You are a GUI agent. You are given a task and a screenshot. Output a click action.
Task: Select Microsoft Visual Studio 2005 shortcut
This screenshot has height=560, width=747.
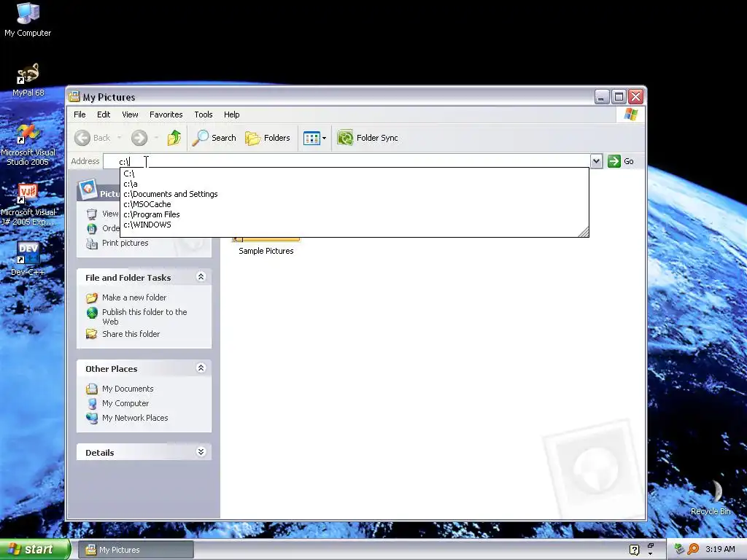(28, 145)
